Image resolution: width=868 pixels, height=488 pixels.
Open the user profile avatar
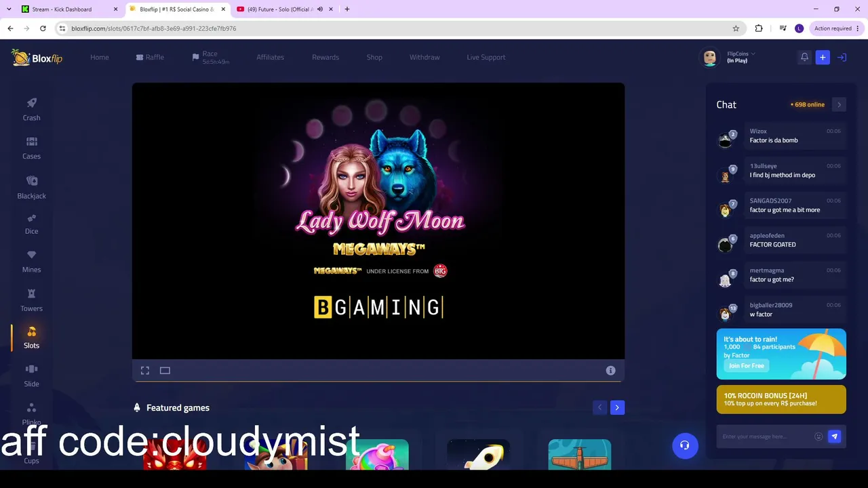coord(710,58)
